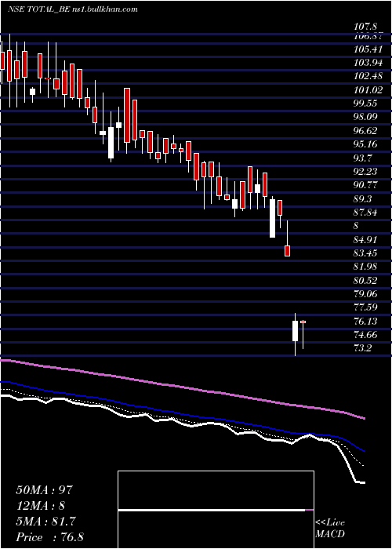Click the 98.09 price axis label

click(365, 117)
